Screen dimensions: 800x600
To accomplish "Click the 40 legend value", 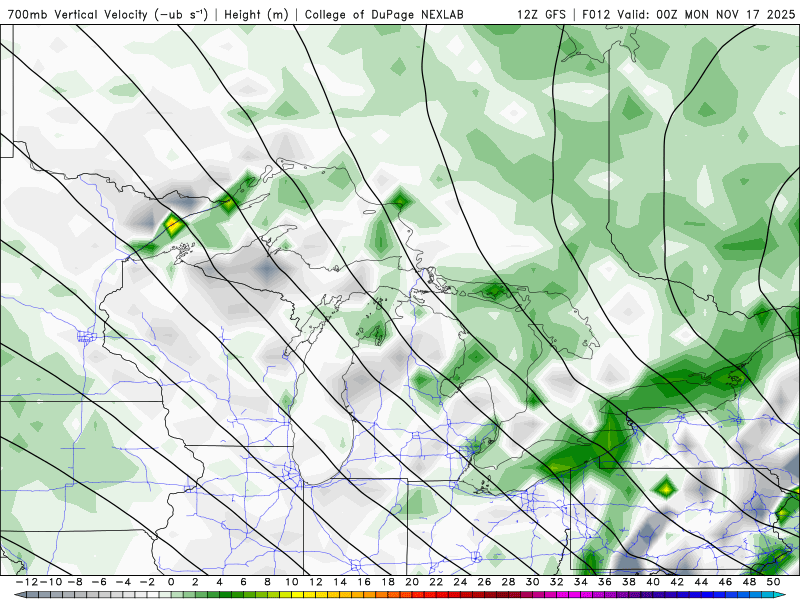I will 653,582.
